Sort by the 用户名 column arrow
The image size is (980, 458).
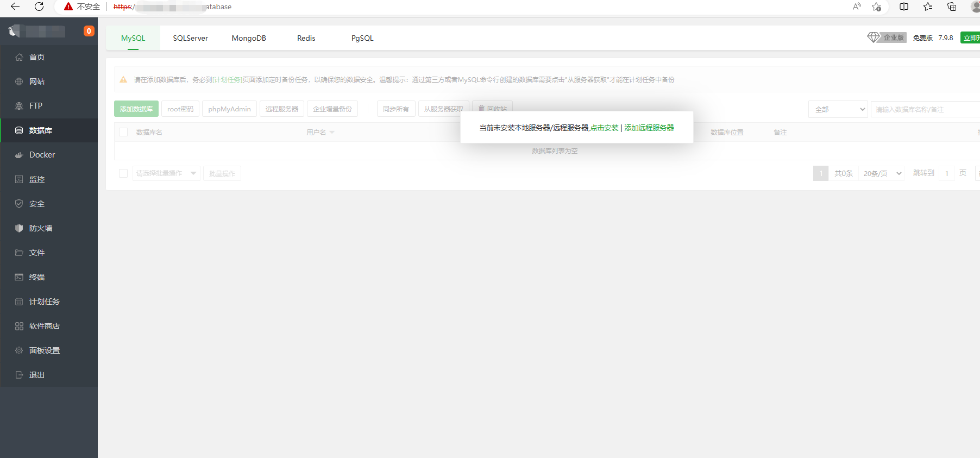click(x=332, y=133)
